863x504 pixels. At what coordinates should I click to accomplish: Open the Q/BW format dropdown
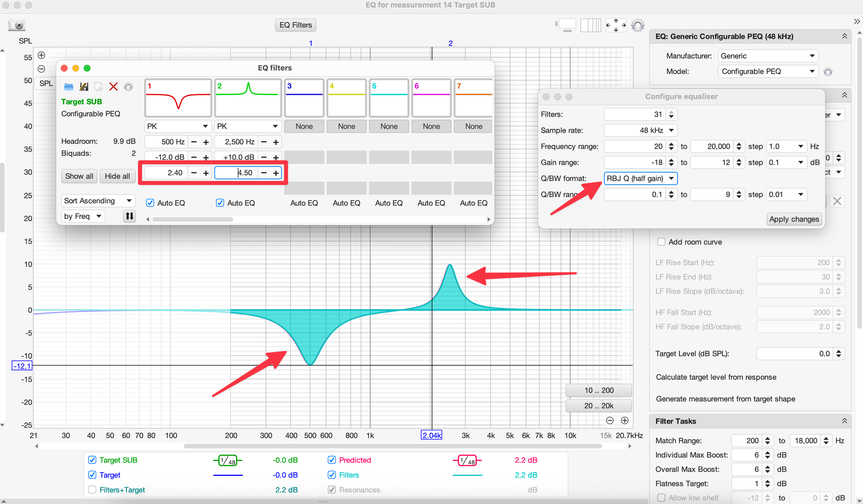pyautogui.click(x=640, y=178)
